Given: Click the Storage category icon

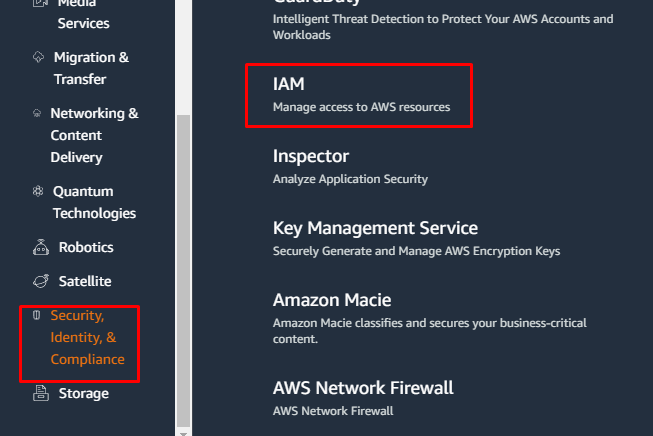Looking at the screenshot, I should pyautogui.click(x=40, y=394).
